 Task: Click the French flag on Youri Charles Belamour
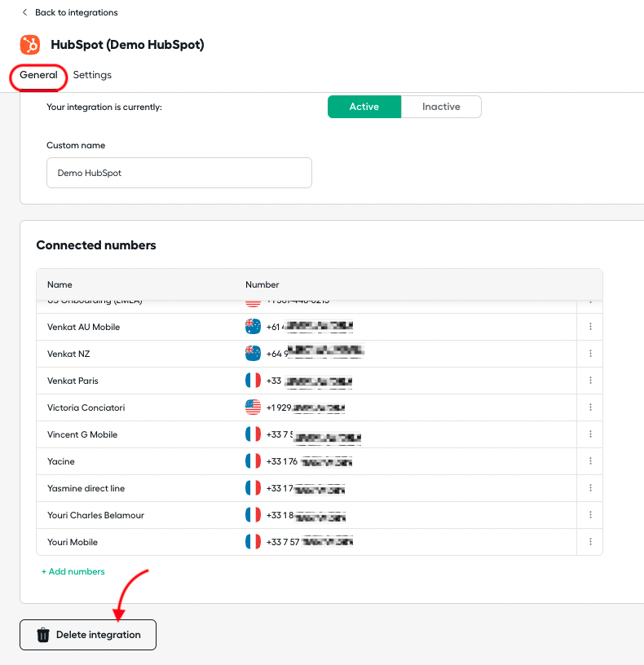click(x=253, y=515)
